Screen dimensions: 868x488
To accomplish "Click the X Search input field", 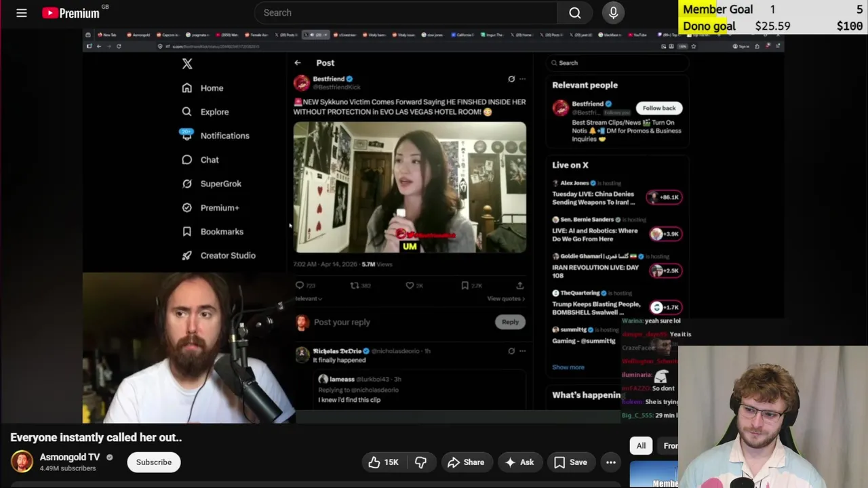I will [617, 63].
